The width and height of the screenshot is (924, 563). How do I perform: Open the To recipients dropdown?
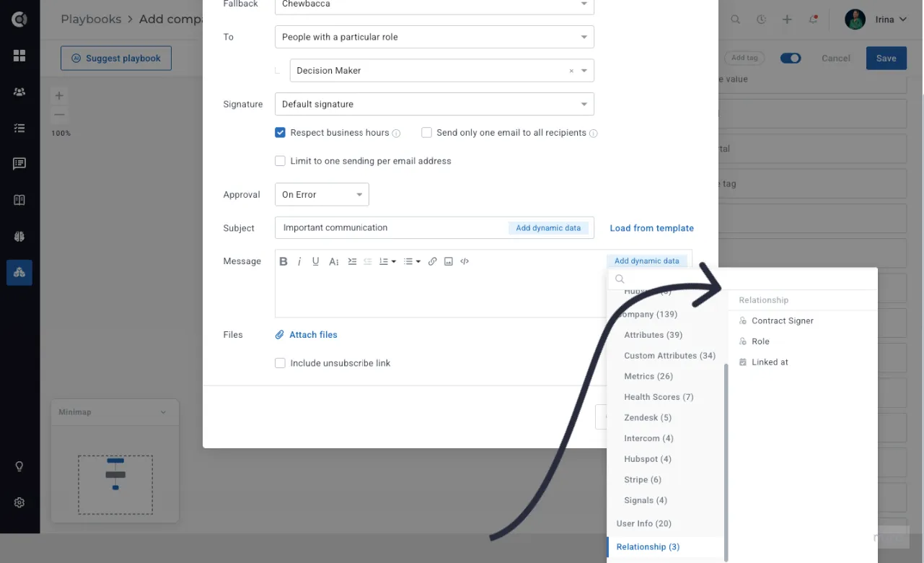coord(434,37)
